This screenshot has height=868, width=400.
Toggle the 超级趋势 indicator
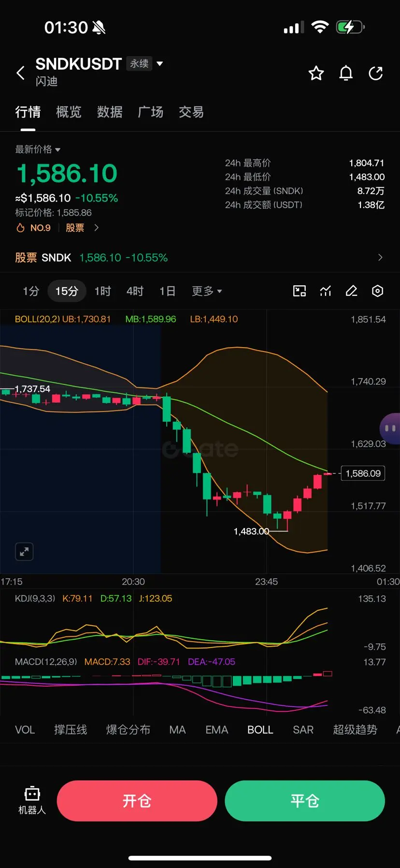(355, 730)
